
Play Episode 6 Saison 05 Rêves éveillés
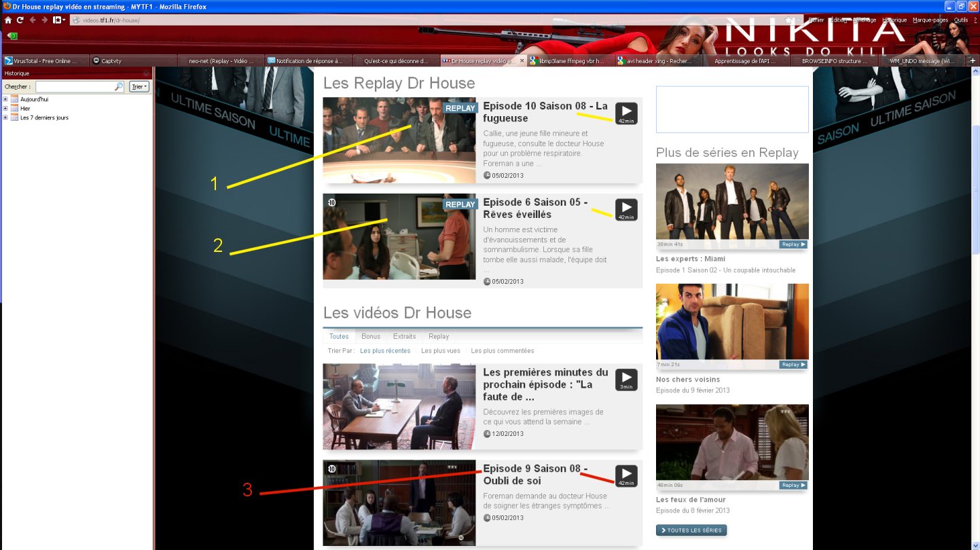click(x=626, y=209)
